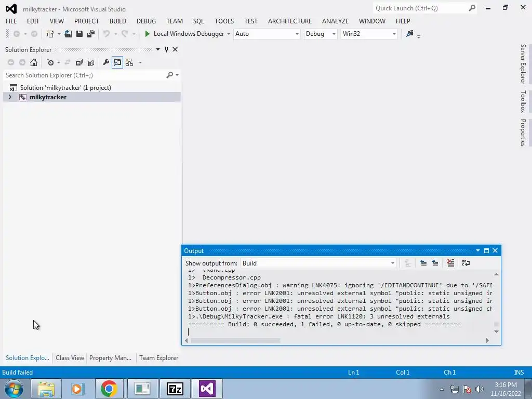
Task: Click Go to Previous Message in Output
Action: [423, 263]
